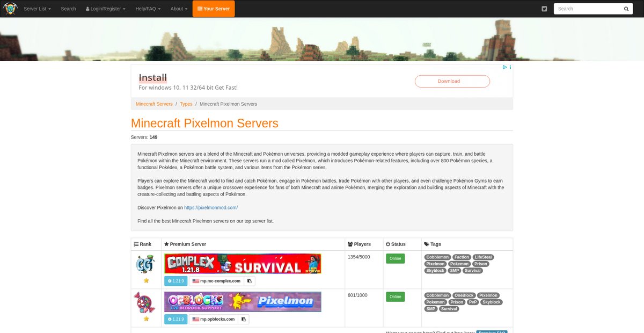This screenshot has width=644, height=333.
Task: Select OPBlocks version 1.21.9 button
Action: [176, 319]
